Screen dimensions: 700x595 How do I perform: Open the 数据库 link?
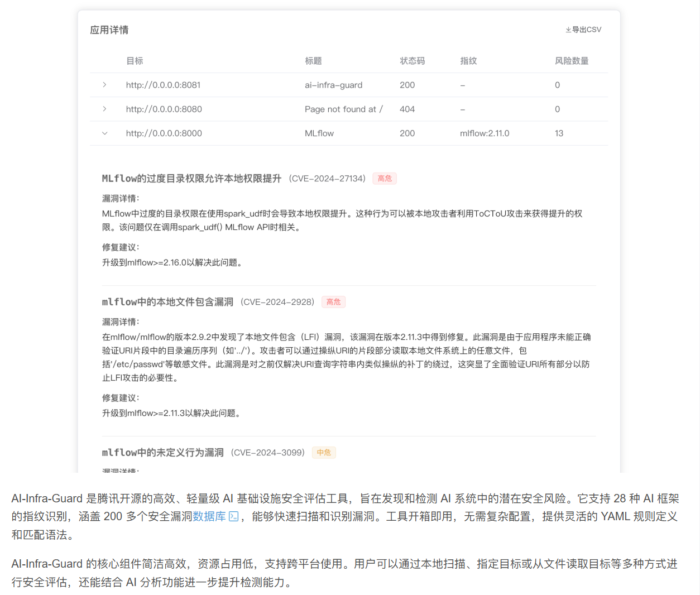click(209, 516)
